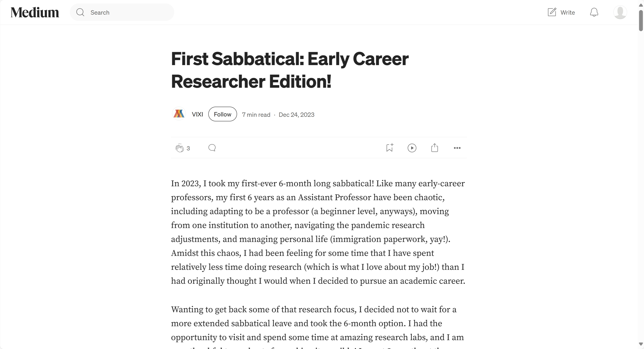This screenshot has height=349, width=644.
Task: Click the clap count number 3
Action: (x=188, y=148)
